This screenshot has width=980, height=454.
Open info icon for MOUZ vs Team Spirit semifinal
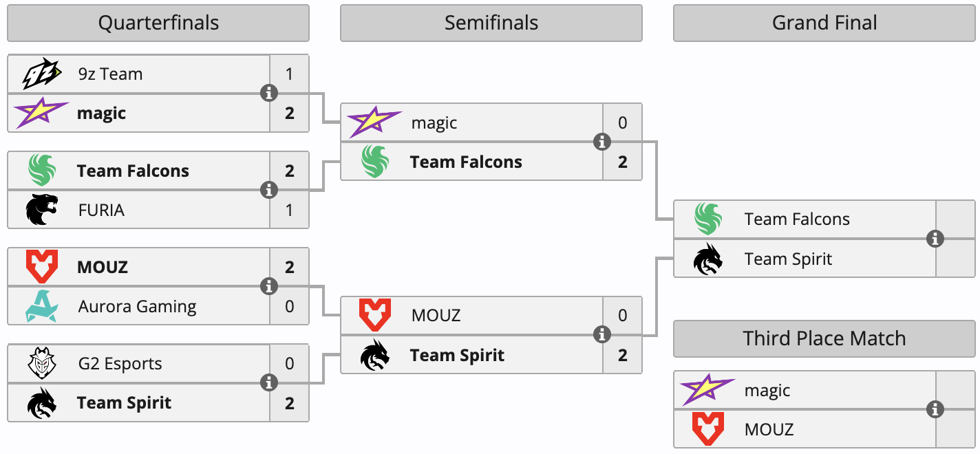602,334
